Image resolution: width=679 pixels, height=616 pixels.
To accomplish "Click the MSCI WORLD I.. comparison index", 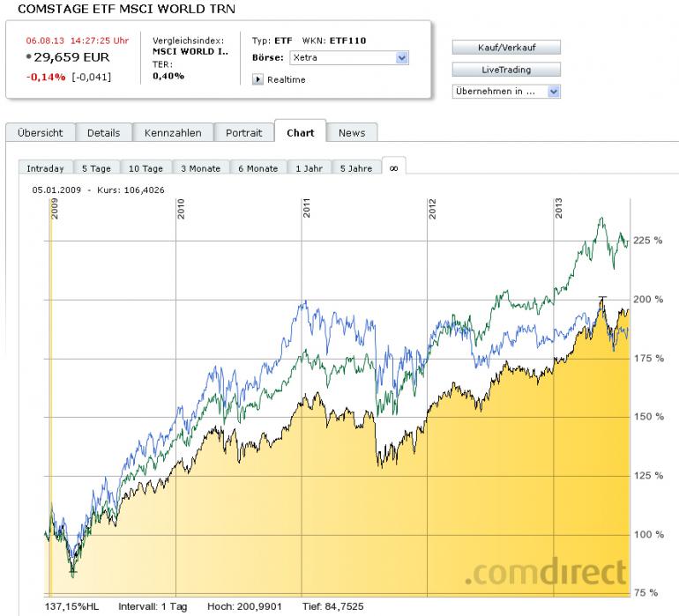I will point(190,51).
